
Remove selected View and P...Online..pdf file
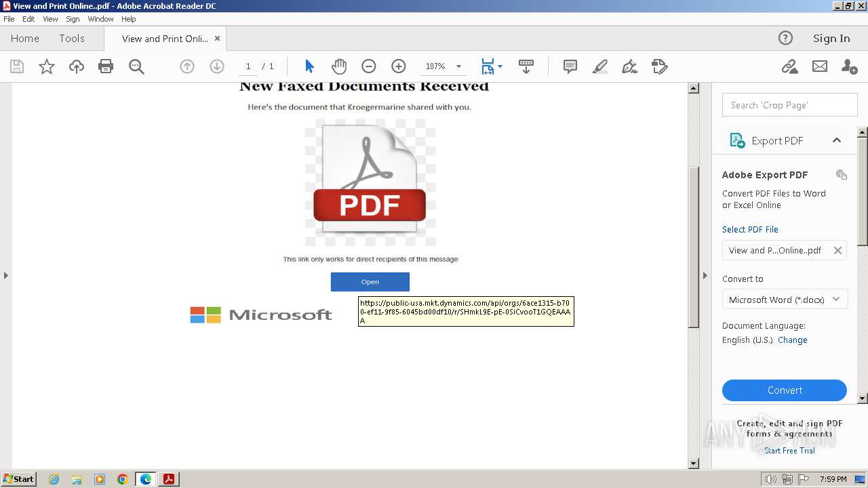click(837, 250)
